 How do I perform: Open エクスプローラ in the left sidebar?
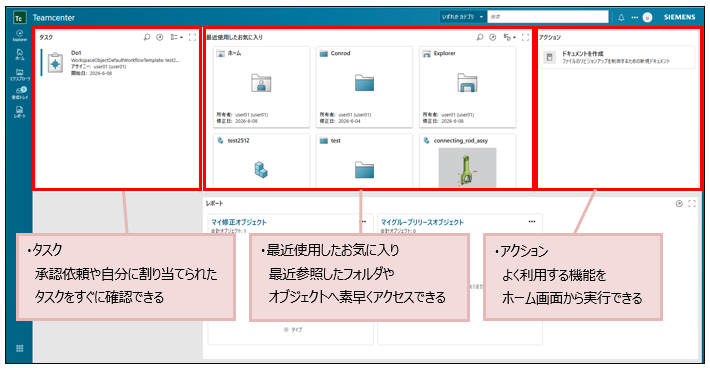[19, 74]
